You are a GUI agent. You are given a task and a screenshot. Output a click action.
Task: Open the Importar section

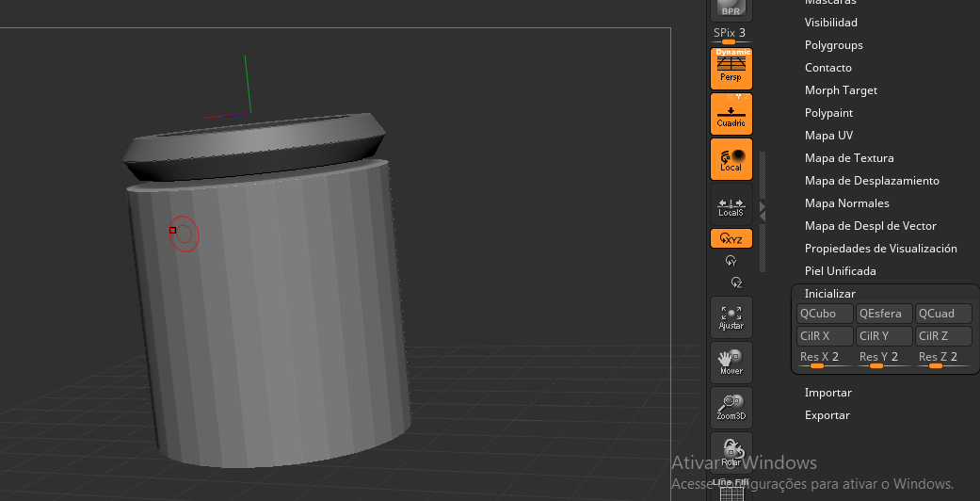click(828, 393)
